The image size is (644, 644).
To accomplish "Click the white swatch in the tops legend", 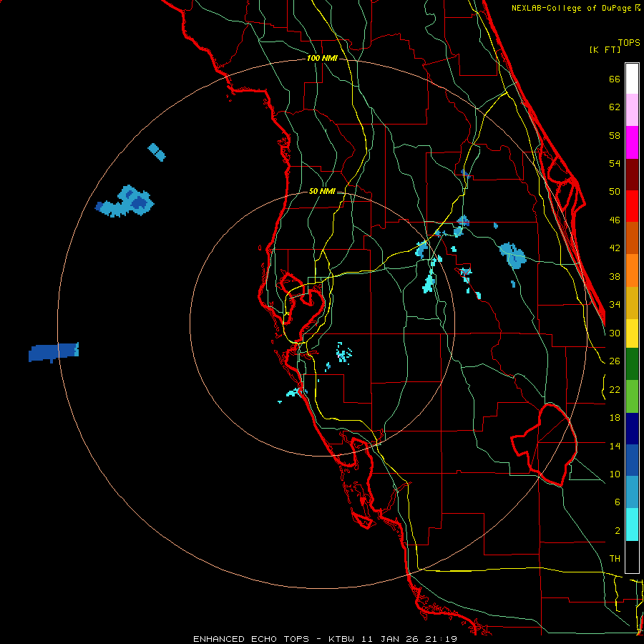I will point(632,79).
